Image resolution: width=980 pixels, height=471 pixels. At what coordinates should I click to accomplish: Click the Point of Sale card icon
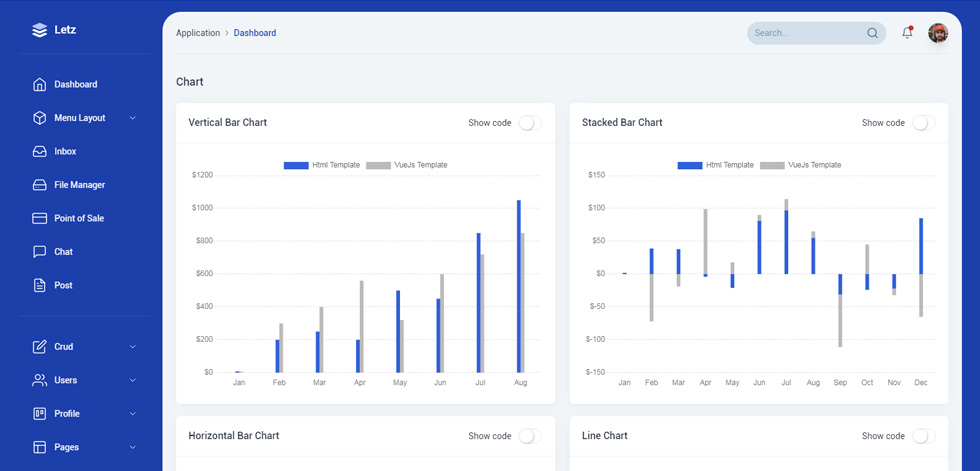[39, 218]
